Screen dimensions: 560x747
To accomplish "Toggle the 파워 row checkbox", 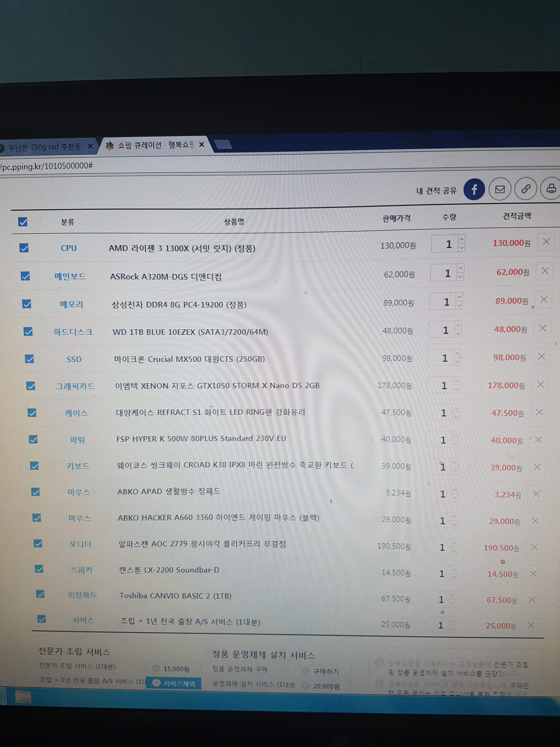I will tap(33, 439).
